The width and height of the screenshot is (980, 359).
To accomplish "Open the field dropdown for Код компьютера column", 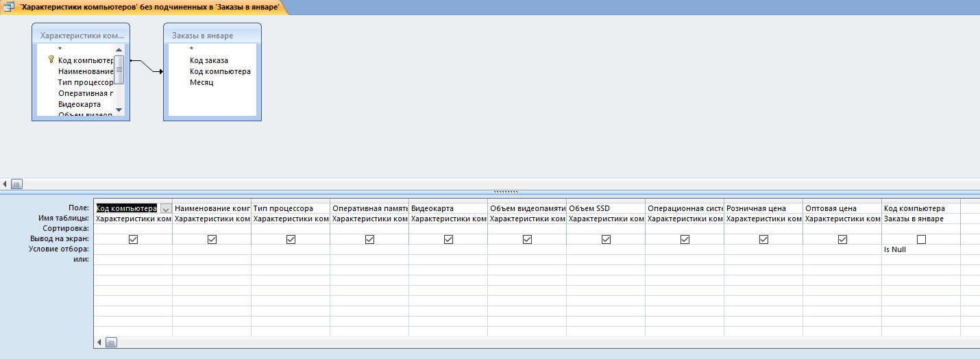I will tap(166, 208).
